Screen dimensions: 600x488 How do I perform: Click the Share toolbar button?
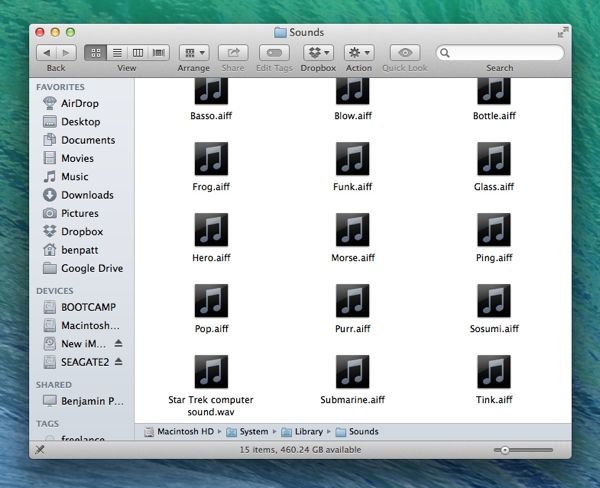pyautogui.click(x=233, y=53)
